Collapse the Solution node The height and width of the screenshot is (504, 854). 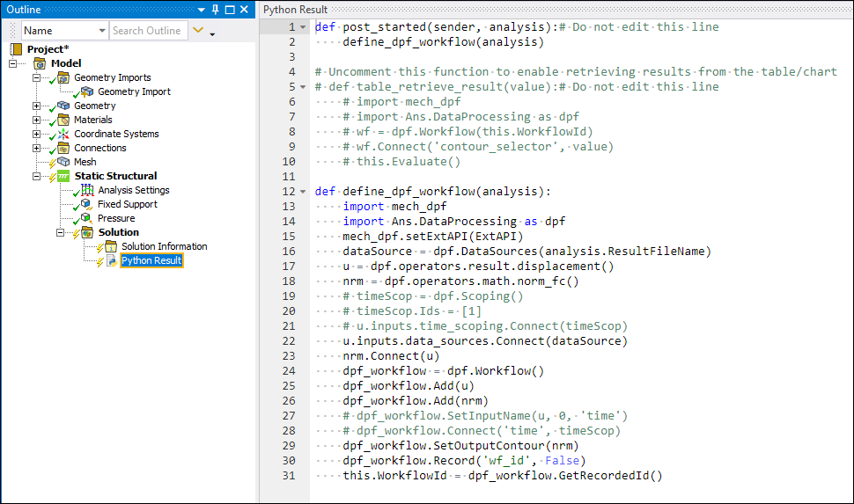tap(60, 232)
